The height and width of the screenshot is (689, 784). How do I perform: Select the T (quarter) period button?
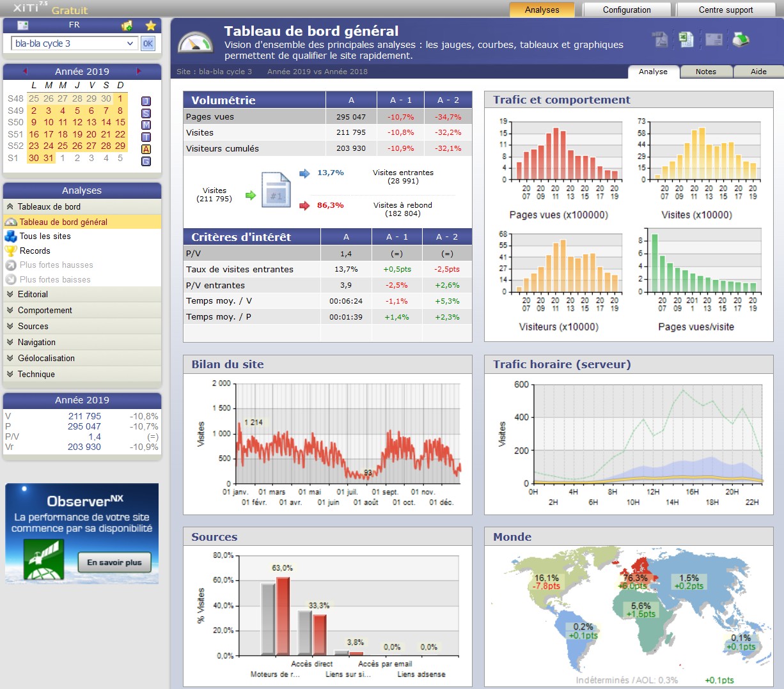(x=146, y=137)
